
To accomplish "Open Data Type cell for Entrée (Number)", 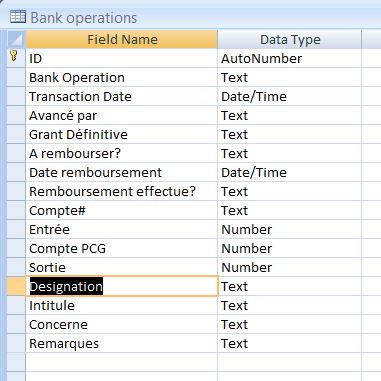I will [x=290, y=229].
